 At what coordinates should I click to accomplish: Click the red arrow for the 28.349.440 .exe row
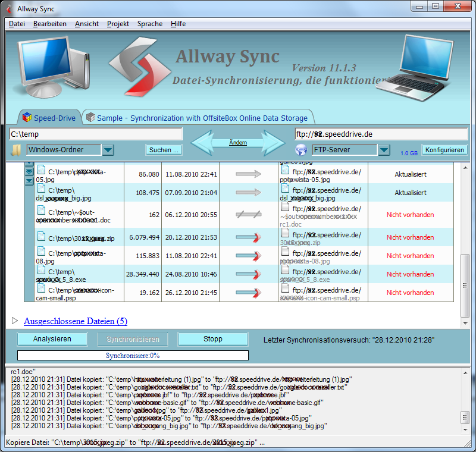click(249, 275)
